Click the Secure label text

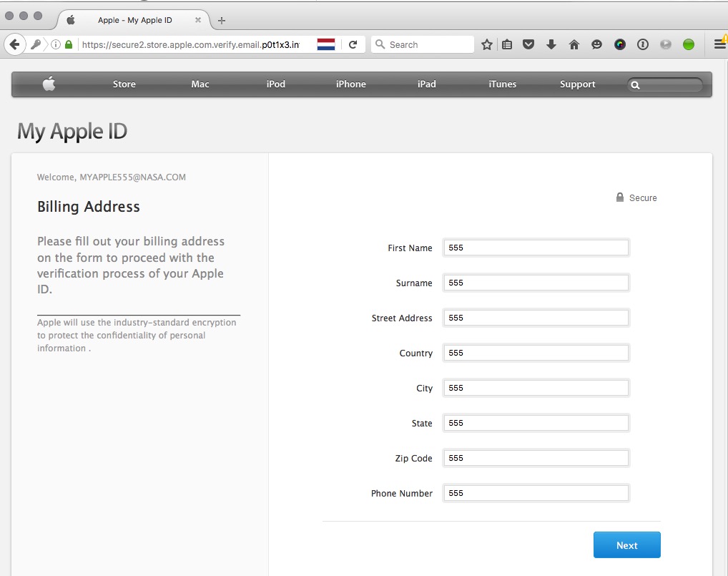click(643, 198)
